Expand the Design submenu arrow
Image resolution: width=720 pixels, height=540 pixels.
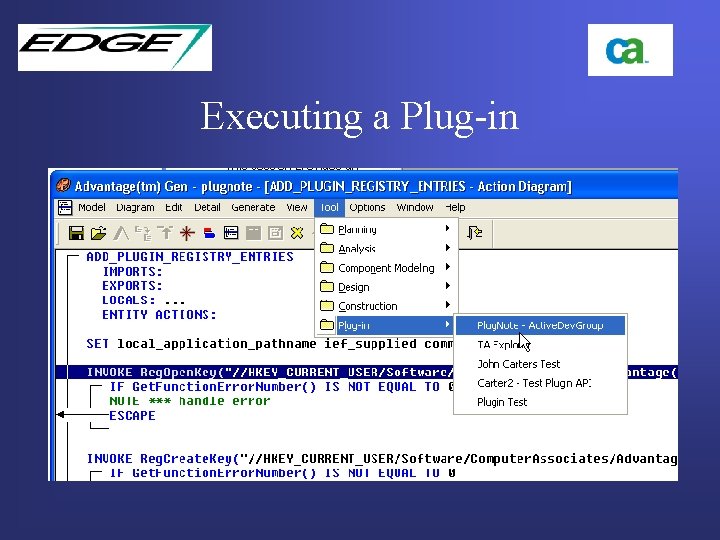pos(447,286)
